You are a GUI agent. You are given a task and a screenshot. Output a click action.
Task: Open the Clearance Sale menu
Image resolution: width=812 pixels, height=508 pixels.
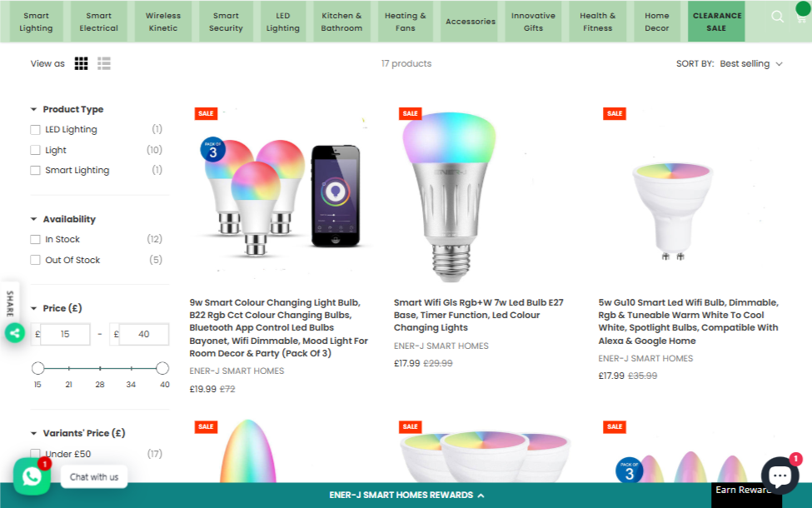[717, 22]
